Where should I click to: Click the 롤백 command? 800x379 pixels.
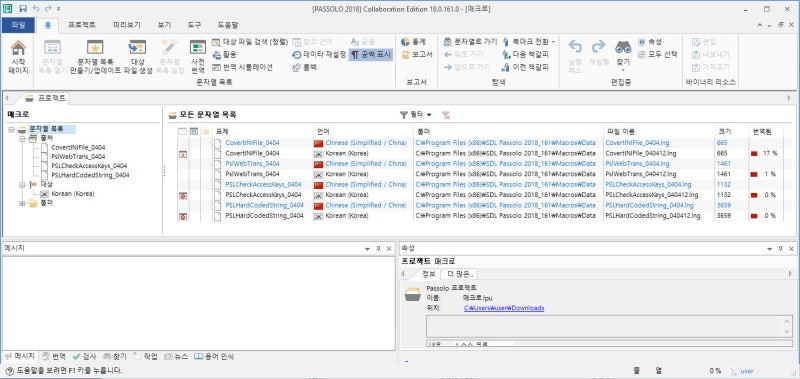305,67
